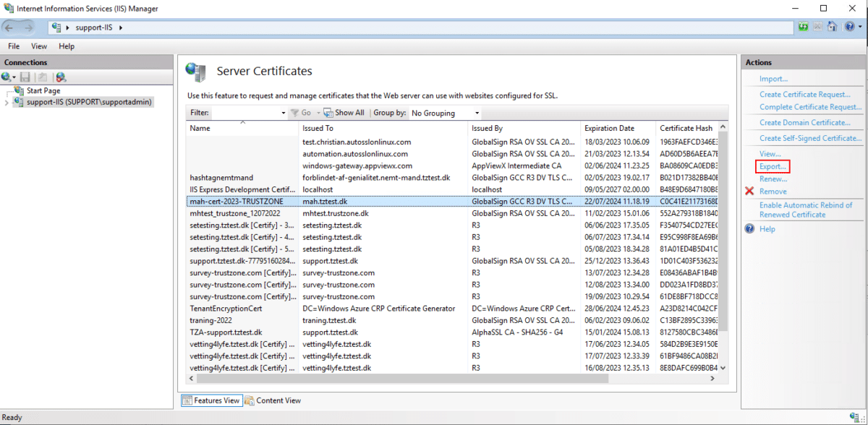Open the Filter dropdown list
Image resolution: width=868 pixels, height=425 pixels.
(283, 113)
